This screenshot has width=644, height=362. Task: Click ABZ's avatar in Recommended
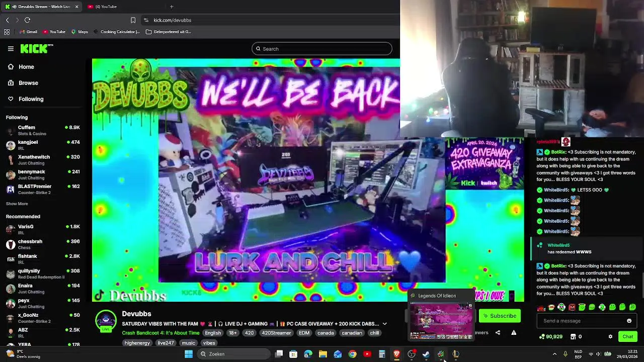[11, 333]
